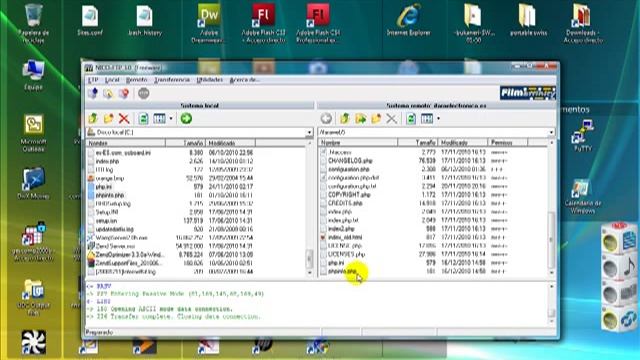Create new folder in remote system toolbar
640x360 pixels.
pyautogui.click(x=376, y=119)
